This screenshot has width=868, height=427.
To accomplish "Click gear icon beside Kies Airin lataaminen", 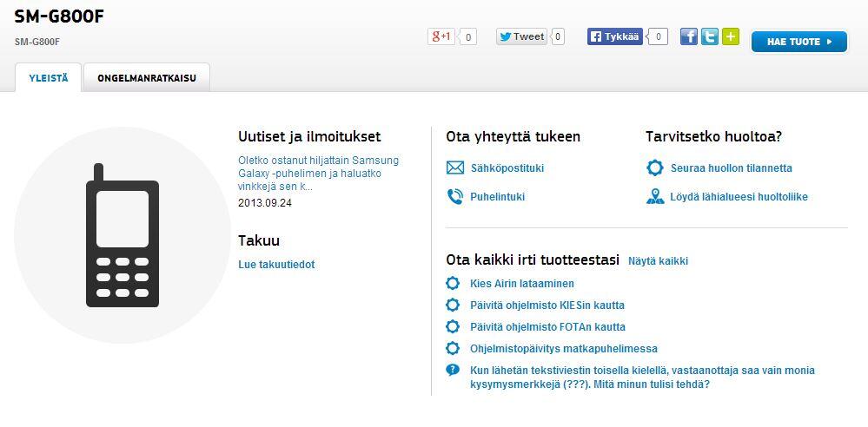I will click(453, 283).
